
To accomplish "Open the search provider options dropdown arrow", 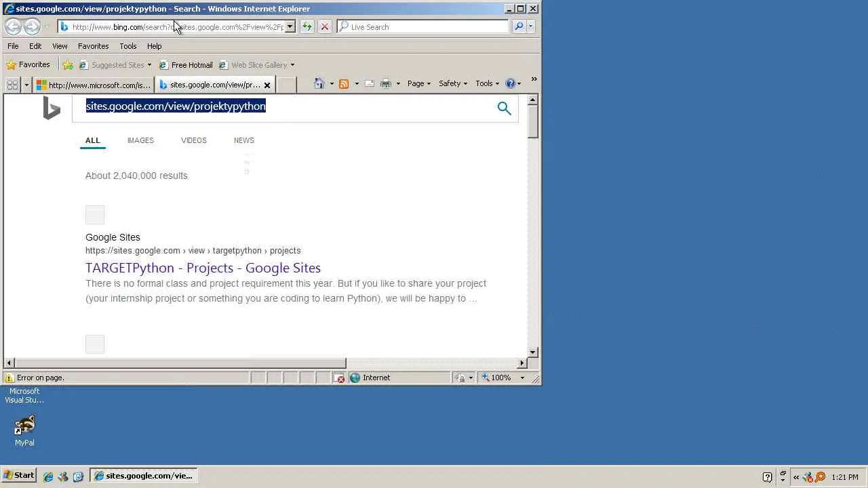I will [x=530, y=26].
